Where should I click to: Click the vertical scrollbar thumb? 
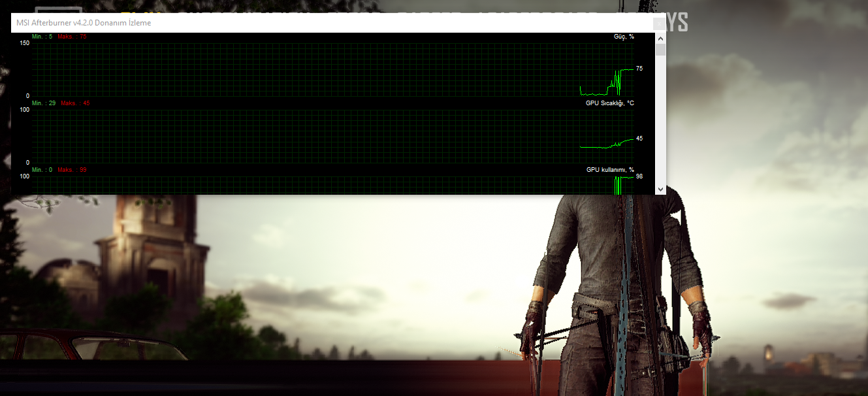[660, 50]
